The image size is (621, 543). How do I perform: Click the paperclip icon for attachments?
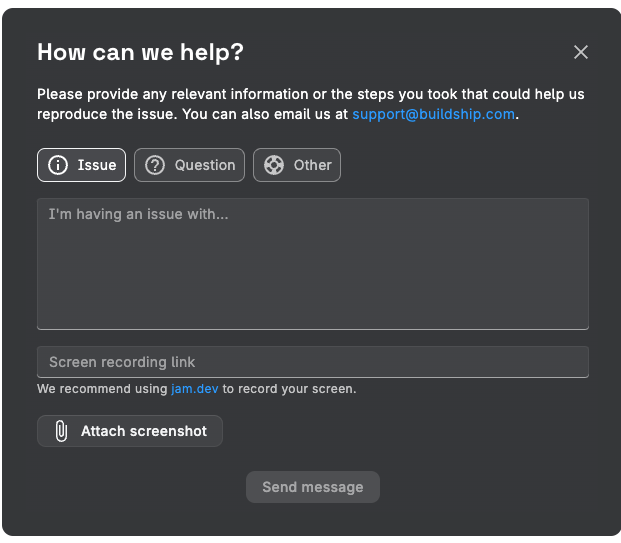click(61, 431)
